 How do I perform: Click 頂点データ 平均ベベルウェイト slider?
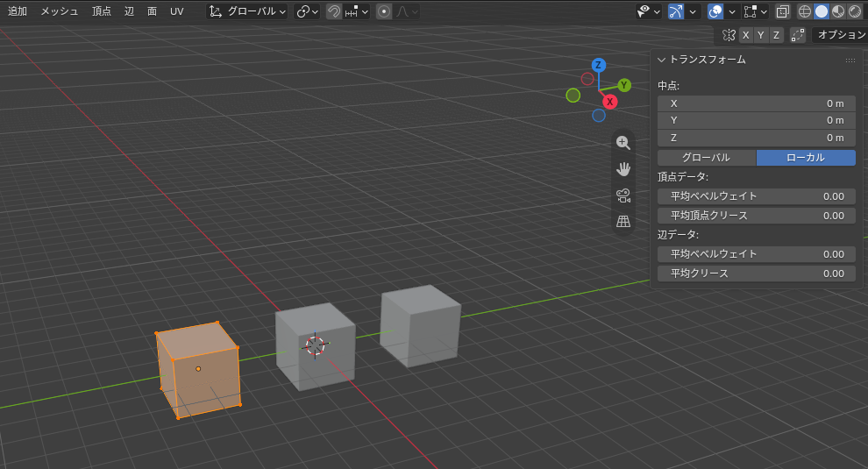point(756,196)
